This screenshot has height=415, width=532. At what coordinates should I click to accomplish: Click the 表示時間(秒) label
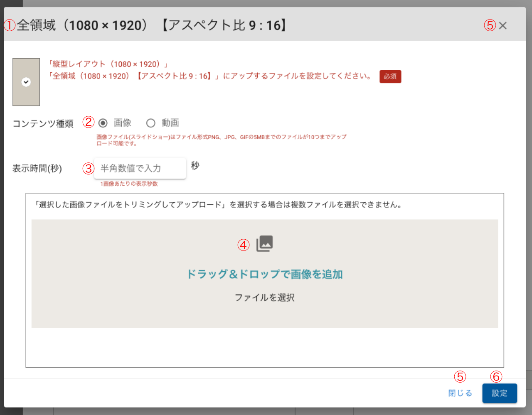coord(37,169)
